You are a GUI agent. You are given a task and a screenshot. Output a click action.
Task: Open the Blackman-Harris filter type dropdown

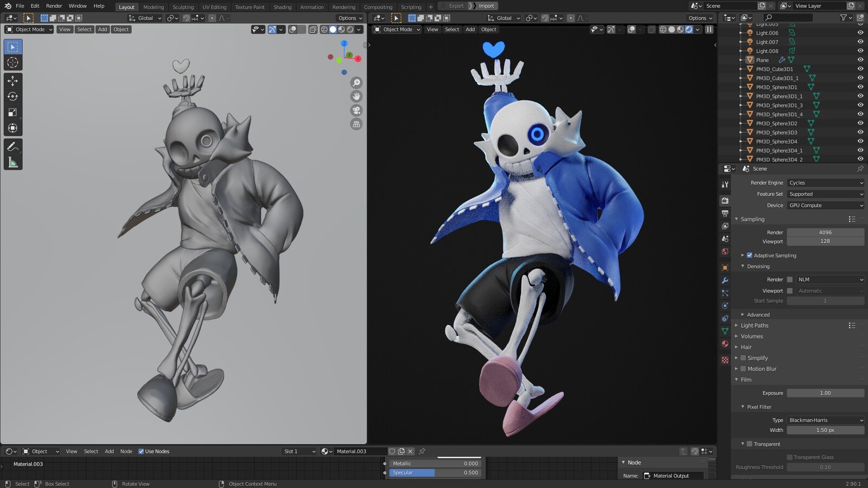pyautogui.click(x=826, y=420)
